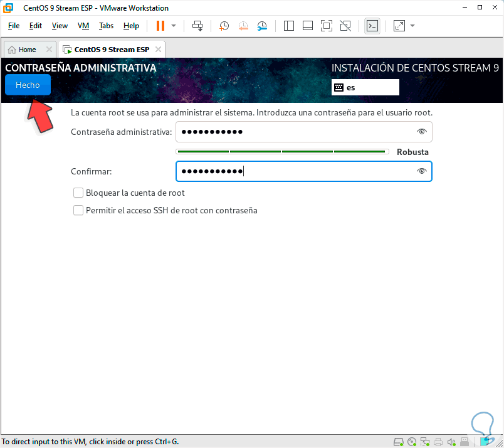
Task: Click the CD/DVD drive status icon
Action: (x=412, y=442)
